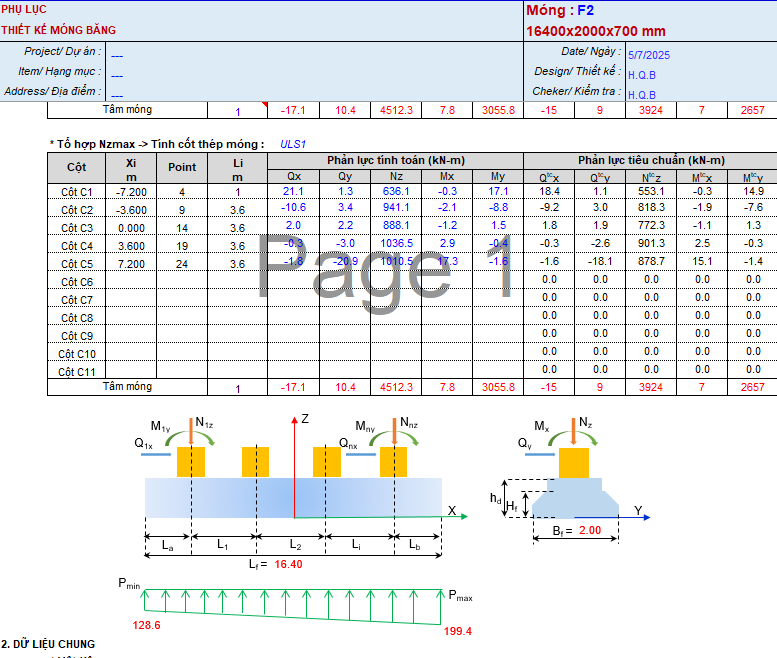777x658 pixels.
Task: Select the Cột C2 row label
Action: 77,210
